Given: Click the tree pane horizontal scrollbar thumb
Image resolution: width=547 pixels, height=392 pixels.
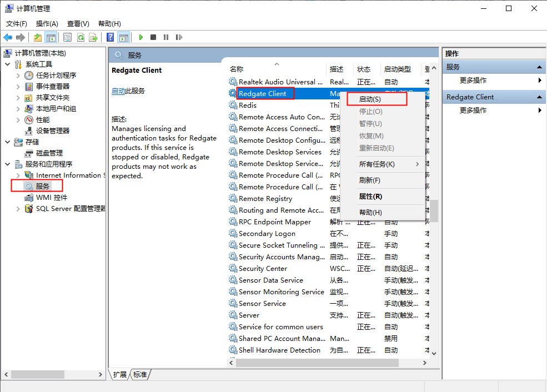Looking at the screenshot, I should point(38,375).
